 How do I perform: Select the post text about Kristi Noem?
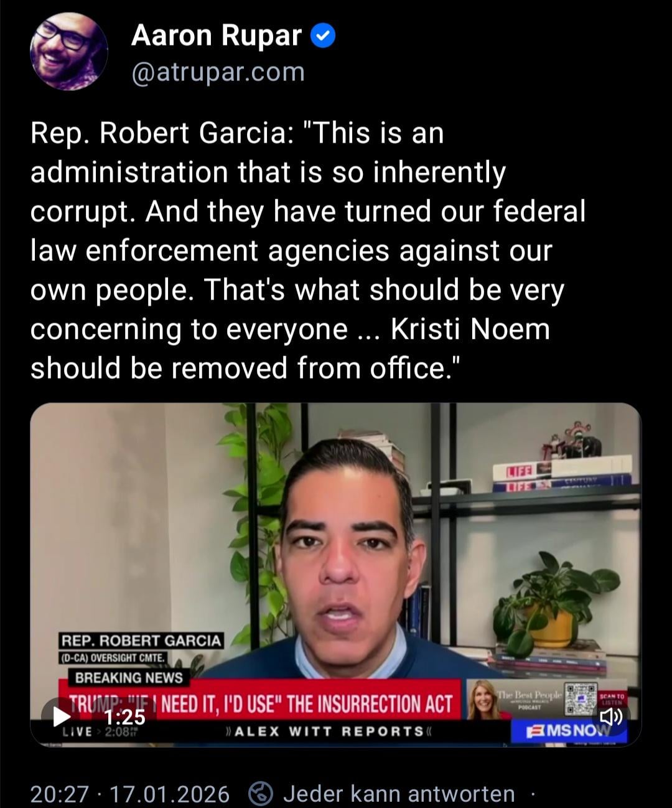click(309, 250)
